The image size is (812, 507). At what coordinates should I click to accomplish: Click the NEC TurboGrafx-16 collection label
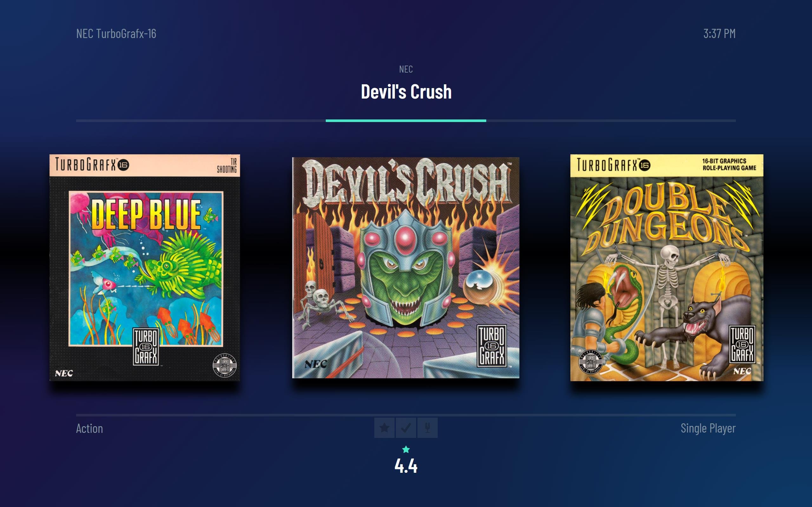coord(116,34)
